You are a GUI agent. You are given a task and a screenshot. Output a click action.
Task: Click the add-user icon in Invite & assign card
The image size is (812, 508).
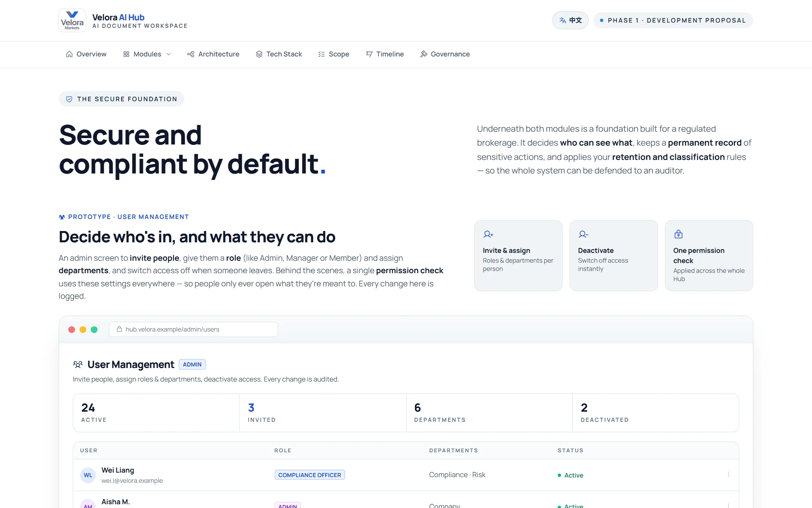coord(488,234)
